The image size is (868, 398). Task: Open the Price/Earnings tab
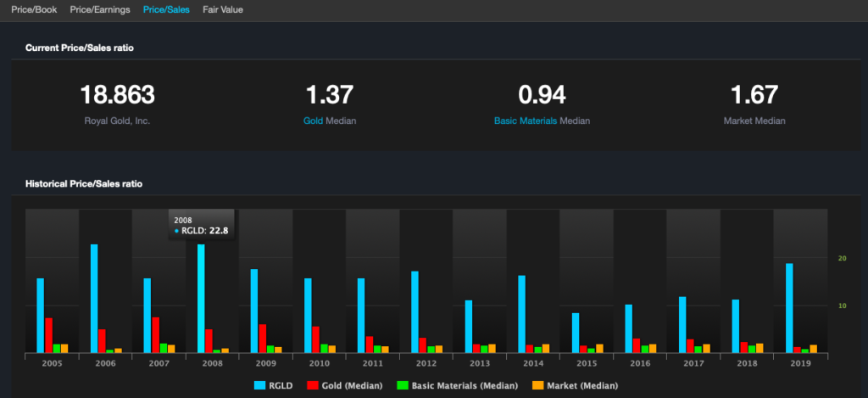(100, 9)
